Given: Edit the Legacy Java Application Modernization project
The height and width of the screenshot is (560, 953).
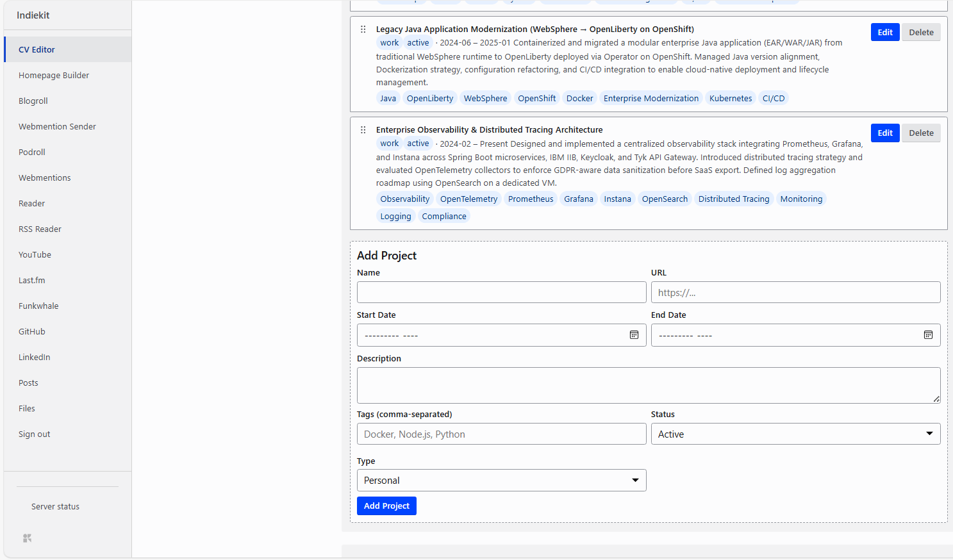Looking at the screenshot, I should pyautogui.click(x=885, y=32).
